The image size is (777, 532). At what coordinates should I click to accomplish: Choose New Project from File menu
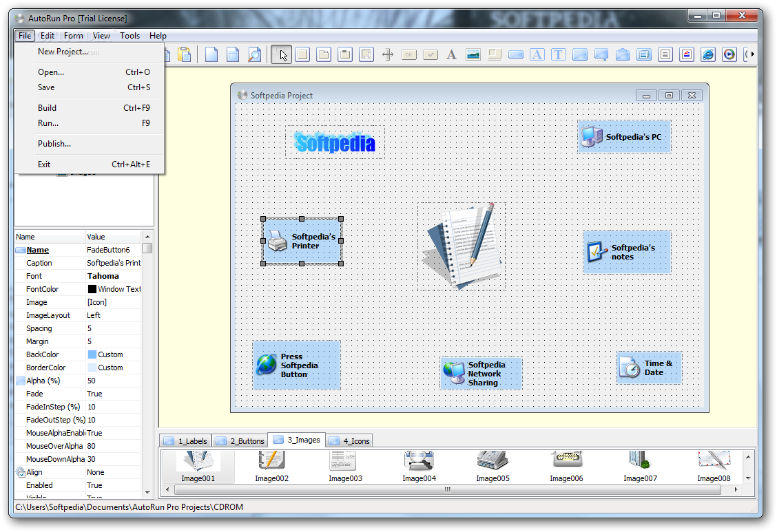tap(90, 52)
